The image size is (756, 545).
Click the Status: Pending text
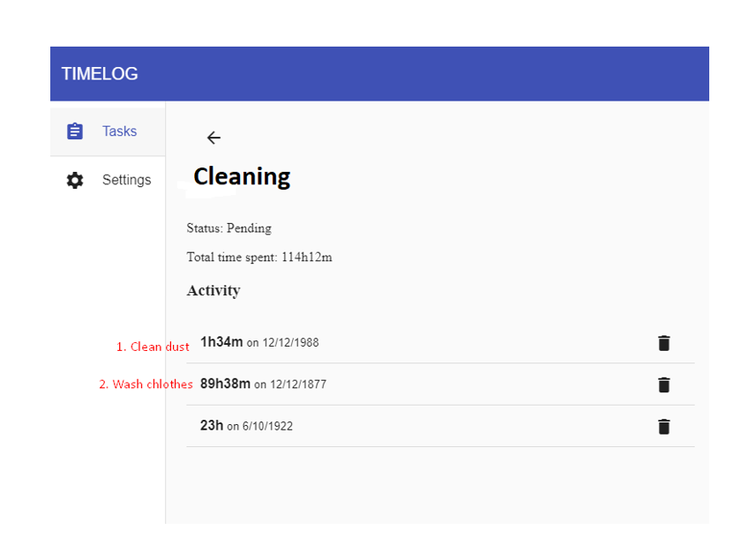[229, 228]
